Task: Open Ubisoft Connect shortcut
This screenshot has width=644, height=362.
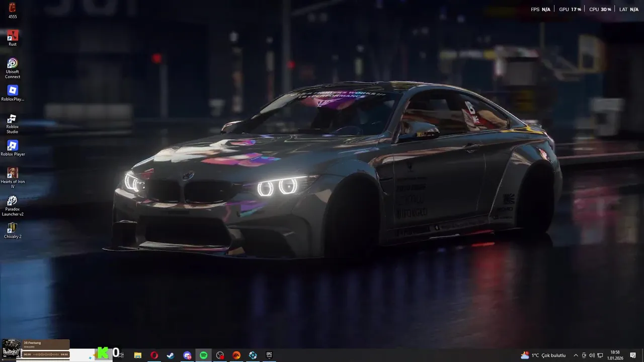Action: point(13,68)
